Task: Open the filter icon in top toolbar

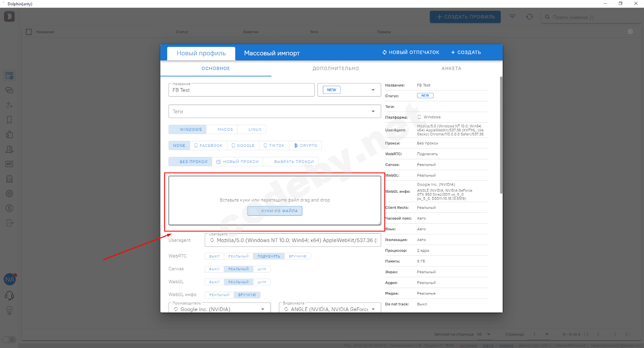Action: click(x=512, y=17)
